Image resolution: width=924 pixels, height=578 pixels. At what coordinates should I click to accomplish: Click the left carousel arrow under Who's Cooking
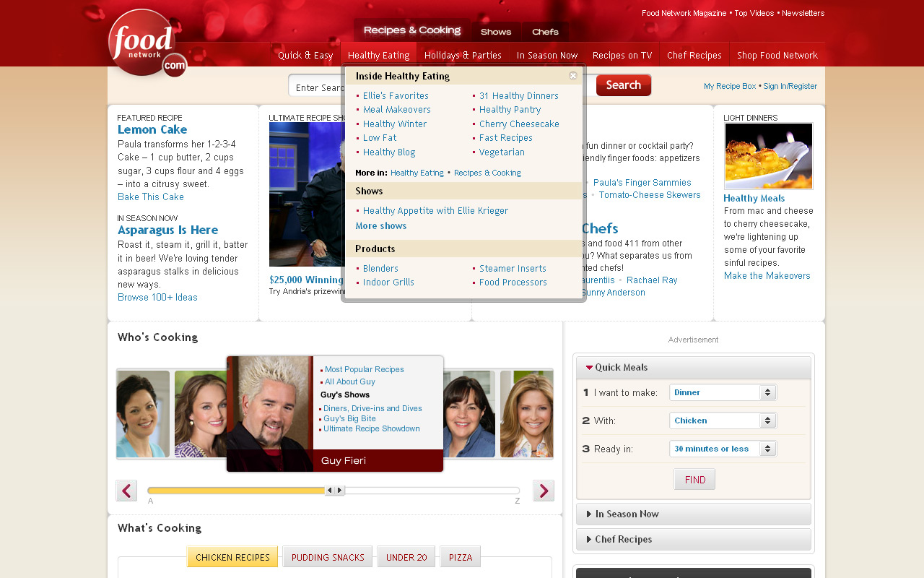[x=126, y=491]
